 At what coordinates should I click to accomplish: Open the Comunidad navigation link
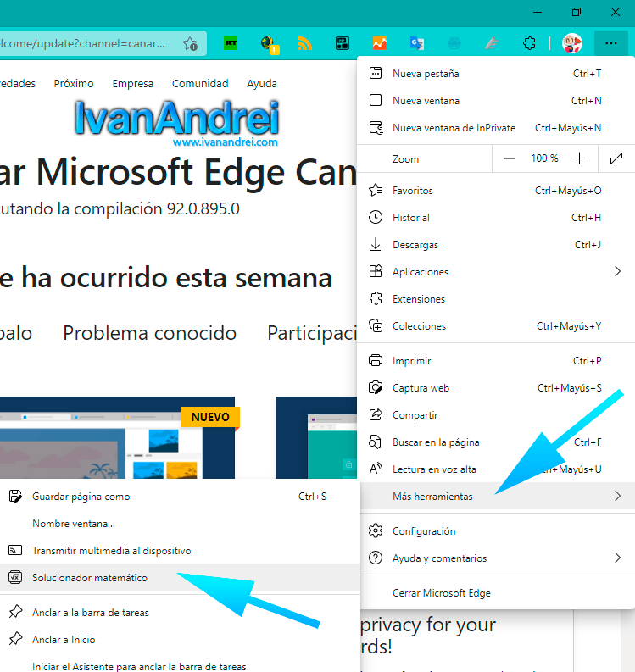[200, 83]
